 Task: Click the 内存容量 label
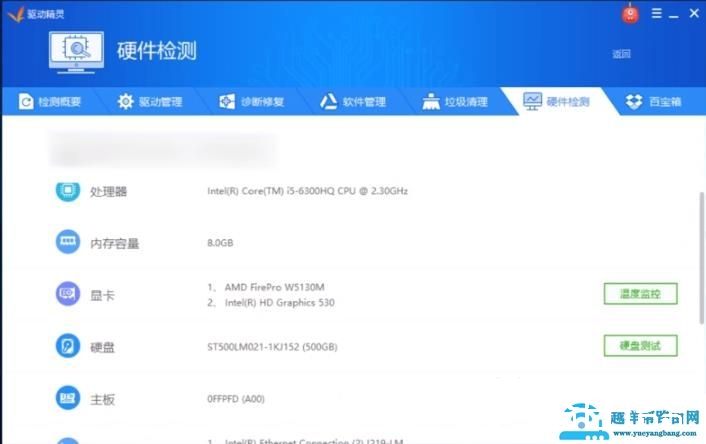(x=114, y=244)
